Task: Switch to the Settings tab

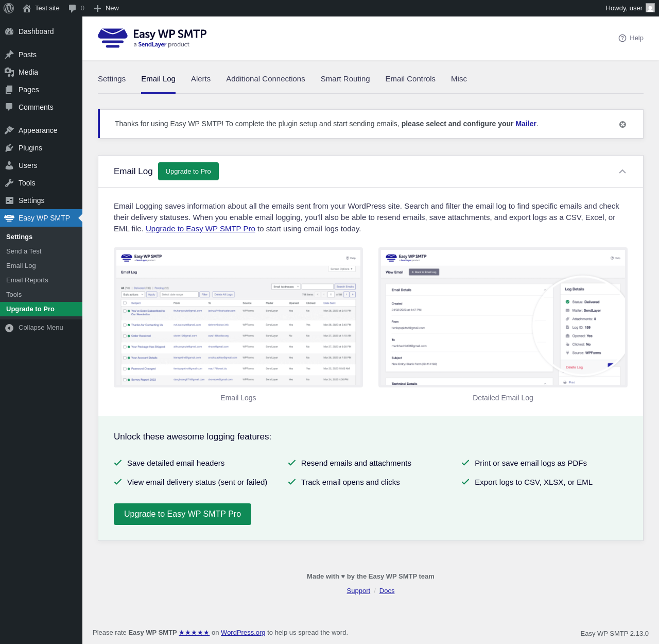Action: point(112,79)
